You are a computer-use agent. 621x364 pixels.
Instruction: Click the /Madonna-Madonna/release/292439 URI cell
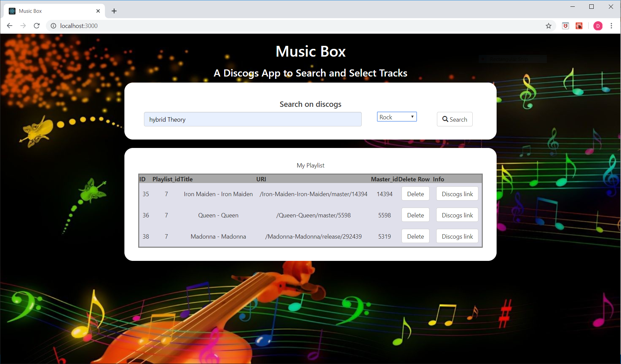tap(314, 237)
